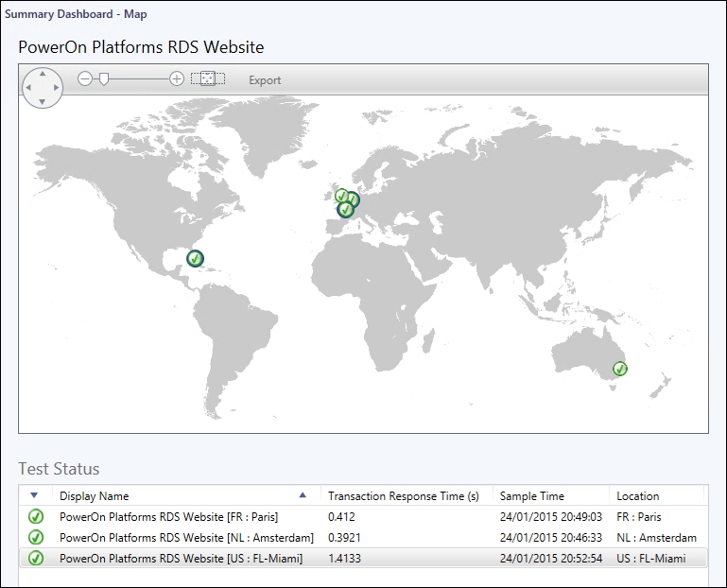Sort by Sample Time column header

551,495
